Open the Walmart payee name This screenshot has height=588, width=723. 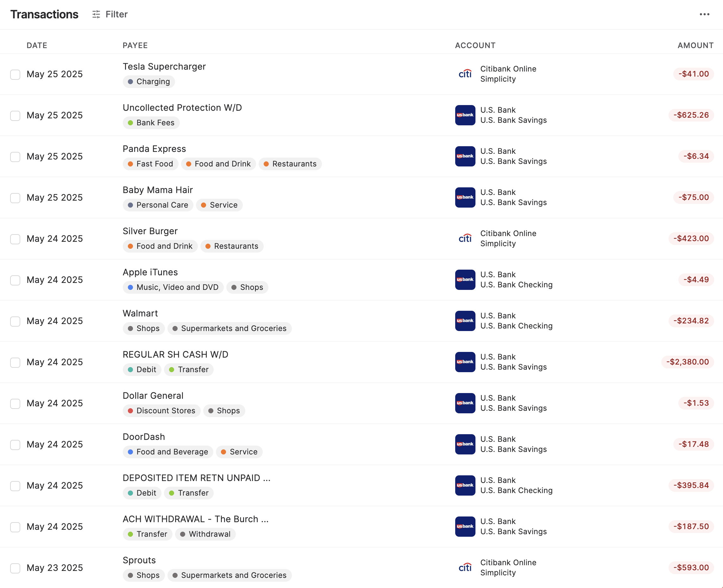pos(140,313)
